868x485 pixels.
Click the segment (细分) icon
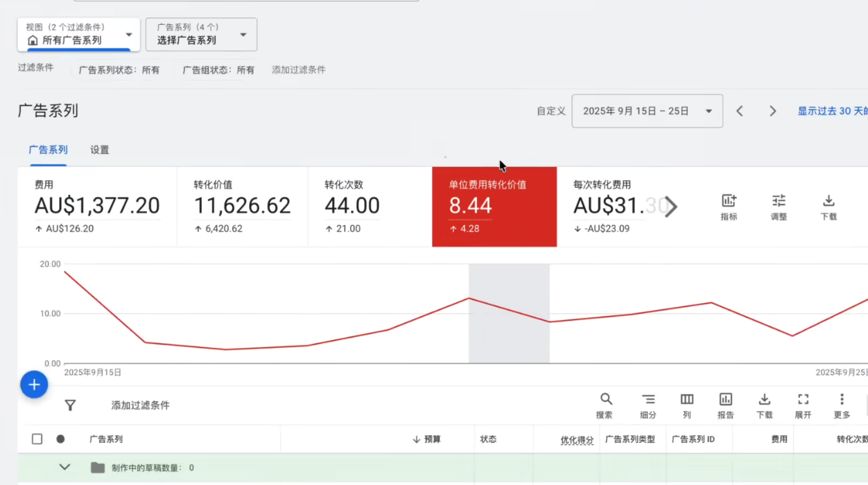[648, 405]
